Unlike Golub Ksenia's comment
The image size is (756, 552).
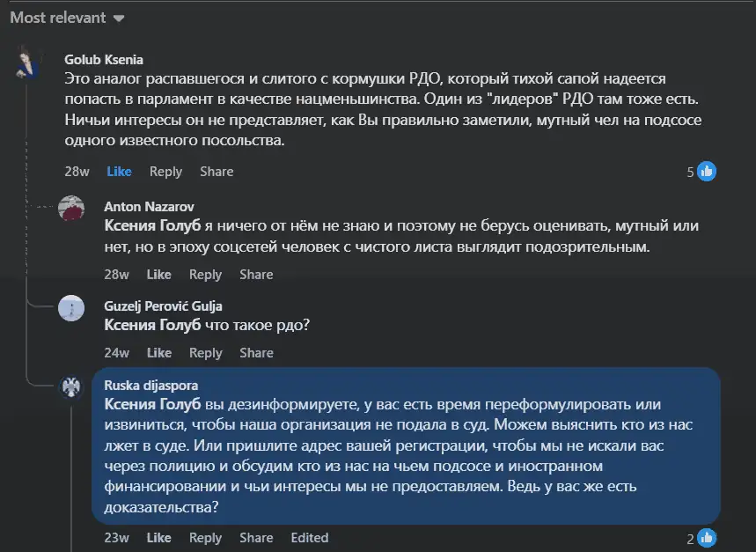(x=119, y=172)
